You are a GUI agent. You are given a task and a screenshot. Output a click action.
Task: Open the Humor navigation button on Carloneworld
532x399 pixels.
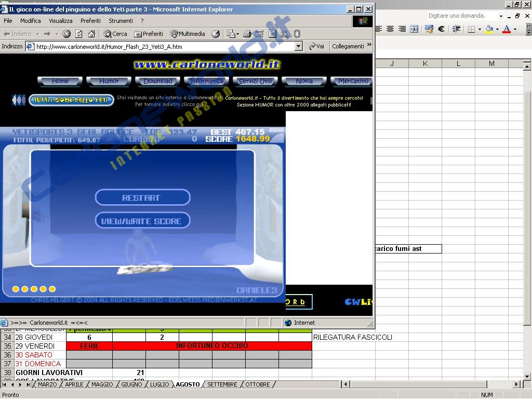(x=109, y=82)
